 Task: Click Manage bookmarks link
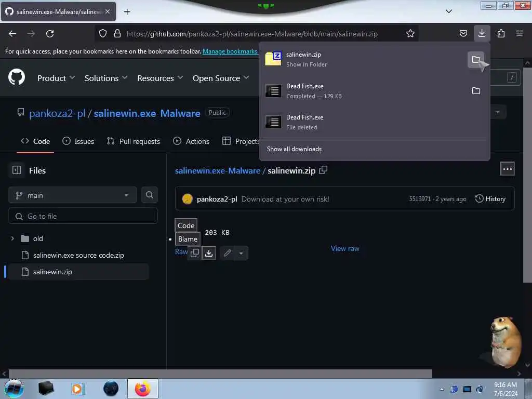click(230, 51)
